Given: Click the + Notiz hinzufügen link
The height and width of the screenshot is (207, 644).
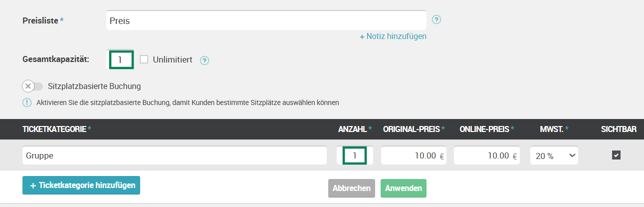Looking at the screenshot, I should pos(393,36).
